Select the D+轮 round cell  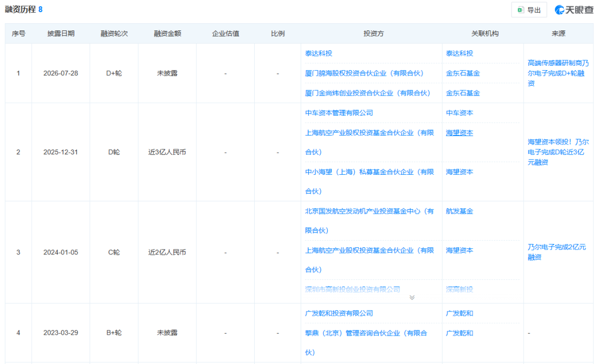114,73
